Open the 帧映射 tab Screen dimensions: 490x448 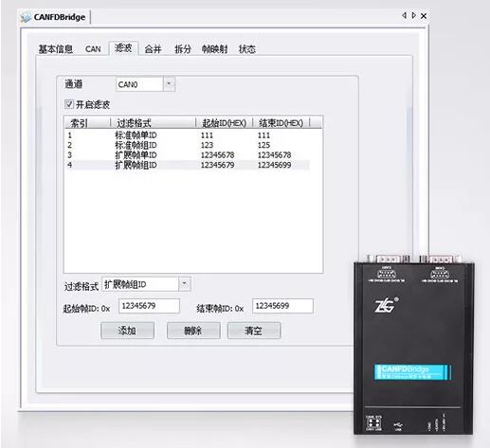(215, 49)
